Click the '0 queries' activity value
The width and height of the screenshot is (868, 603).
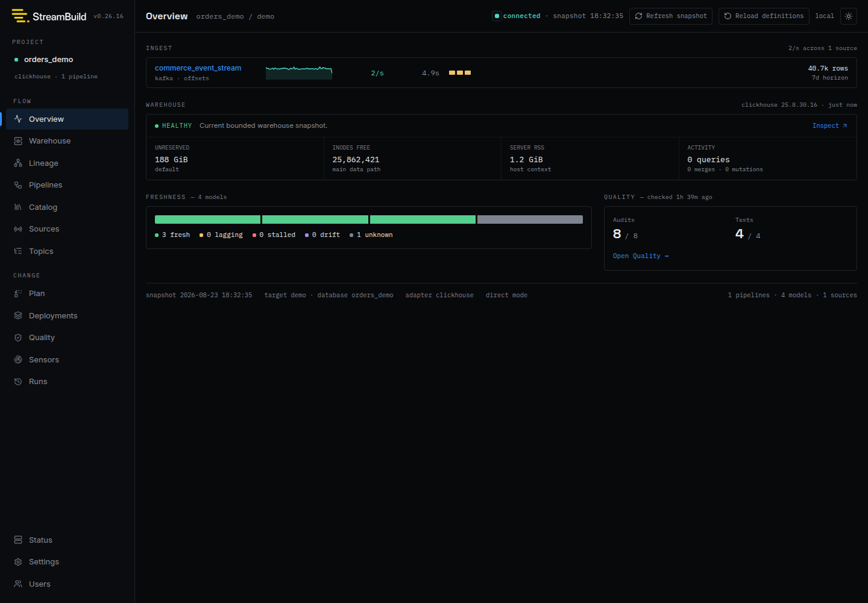(x=708, y=160)
